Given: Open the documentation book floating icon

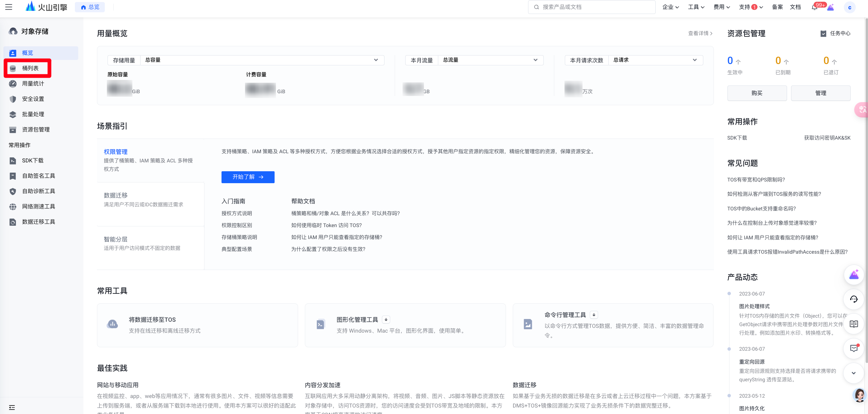Looking at the screenshot, I should 854,324.
